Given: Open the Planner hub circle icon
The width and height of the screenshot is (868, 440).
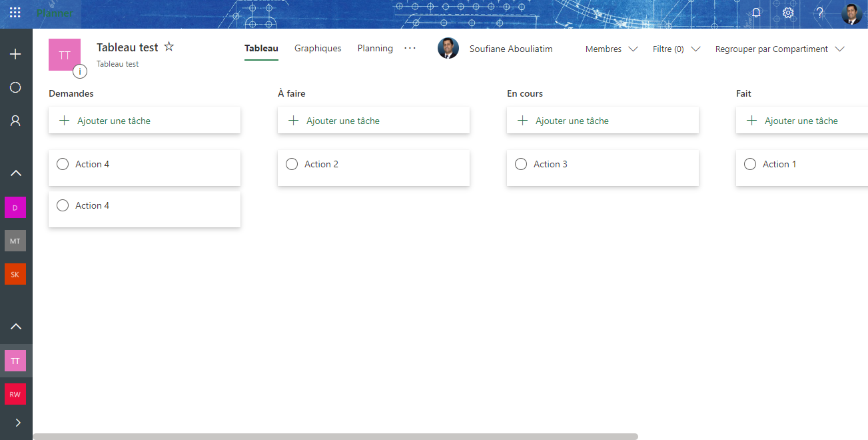Looking at the screenshot, I should click(x=16, y=87).
